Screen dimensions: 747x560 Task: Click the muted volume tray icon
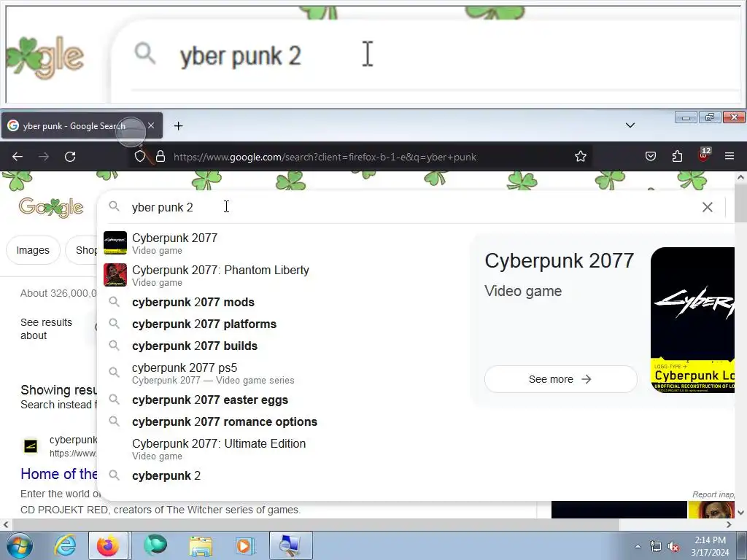(673, 547)
